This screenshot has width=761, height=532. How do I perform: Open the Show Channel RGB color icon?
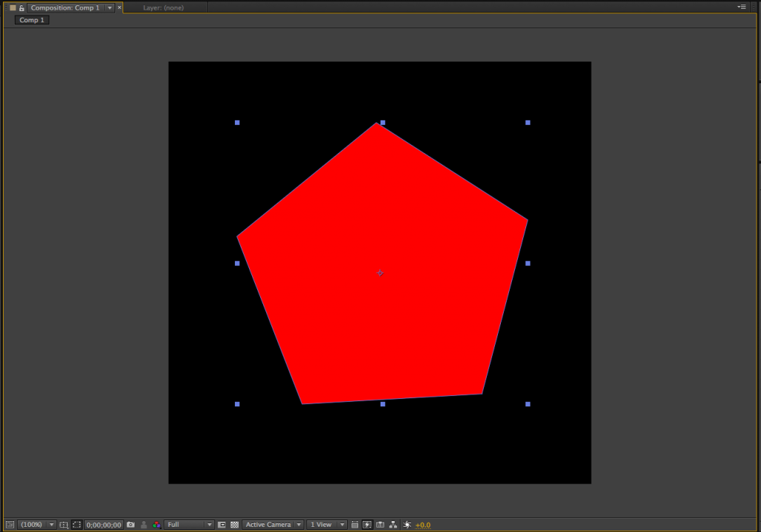156,525
